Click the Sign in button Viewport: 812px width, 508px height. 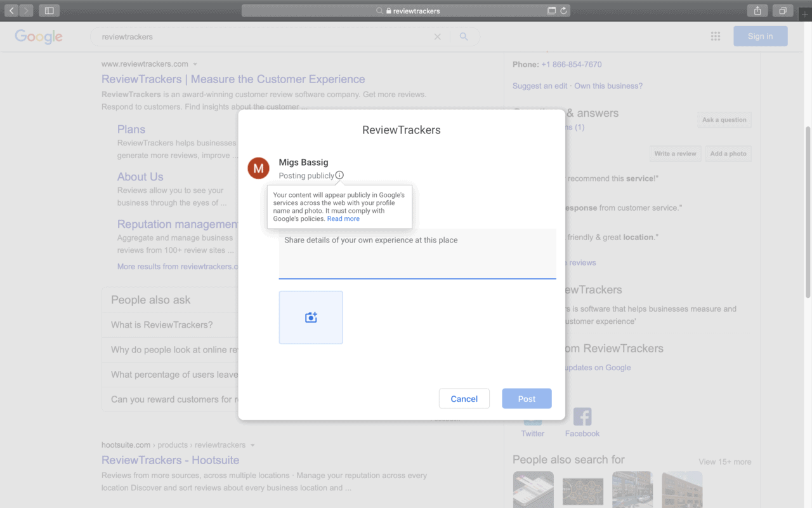click(760, 36)
